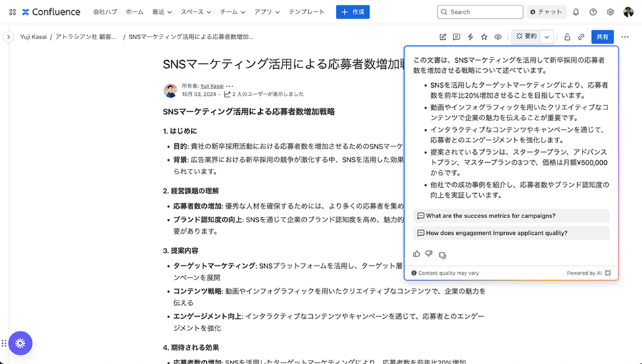Open page restrictions lock icon
The image size is (642, 364).
567,37
